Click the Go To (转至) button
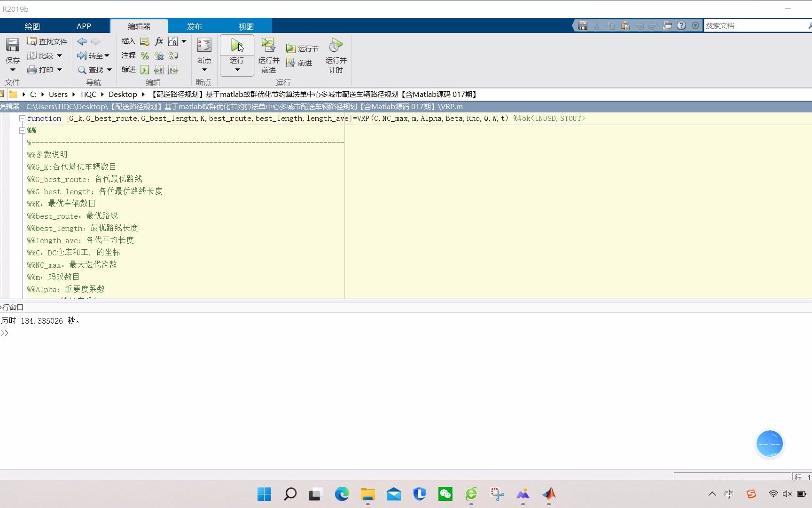Viewport: 812px width, 508px height. pyautogui.click(x=93, y=56)
